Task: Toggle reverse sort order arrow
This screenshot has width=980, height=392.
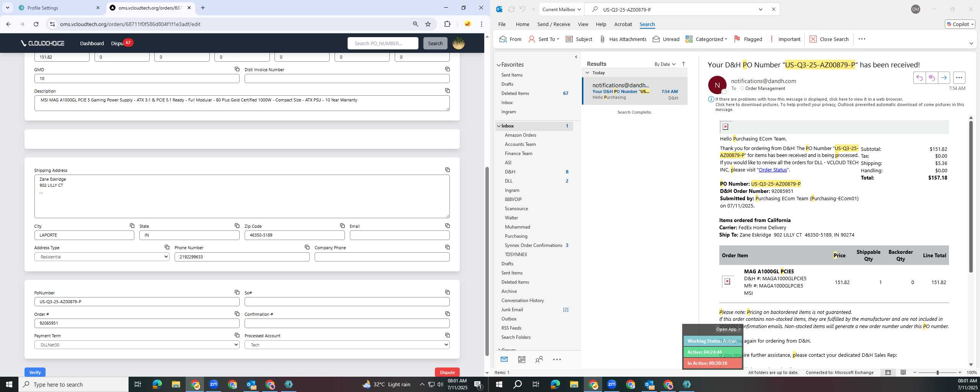Action: coord(684,64)
